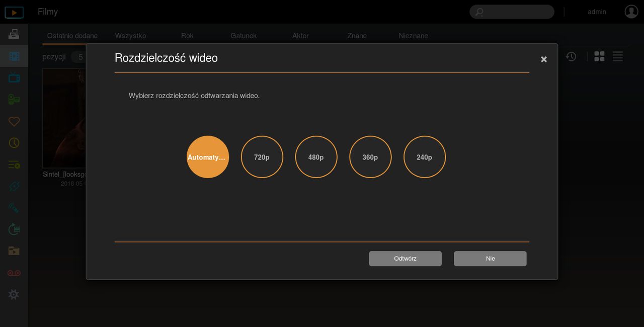Click the Filmy page title
The image size is (644, 327).
48,12
